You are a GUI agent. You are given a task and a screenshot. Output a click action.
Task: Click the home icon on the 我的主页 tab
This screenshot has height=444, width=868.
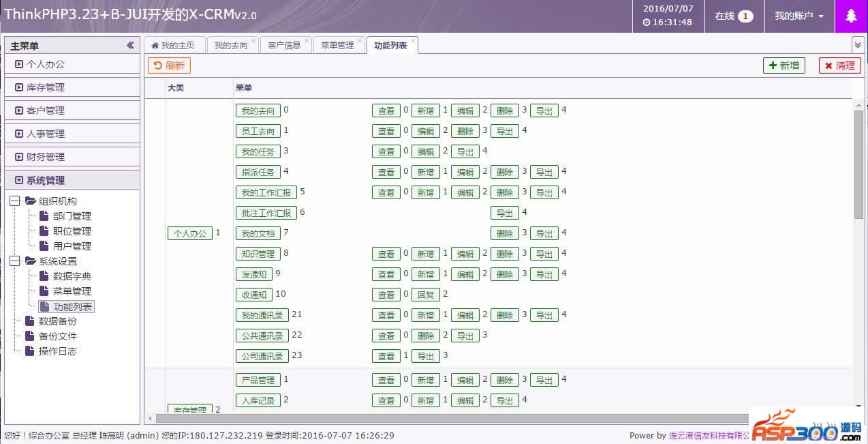click(155, 46)
